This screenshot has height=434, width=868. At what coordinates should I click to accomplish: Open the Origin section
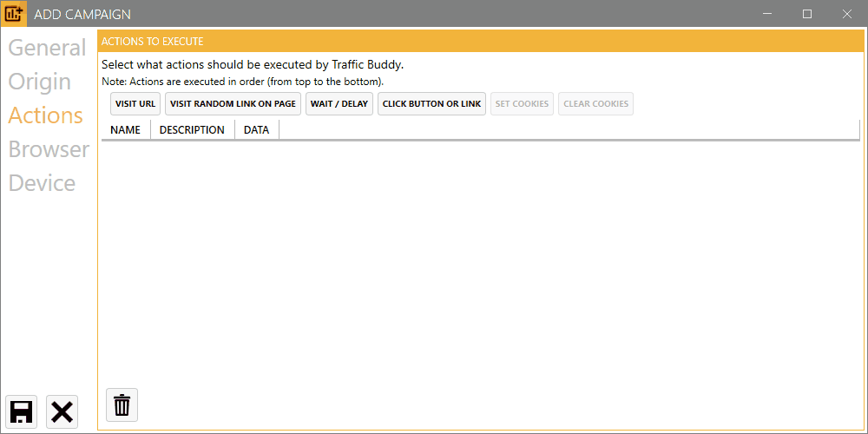click(40, 82)
